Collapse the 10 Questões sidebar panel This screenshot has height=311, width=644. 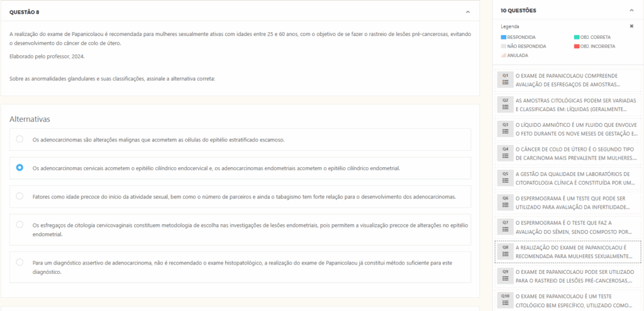tap(631, 11)
